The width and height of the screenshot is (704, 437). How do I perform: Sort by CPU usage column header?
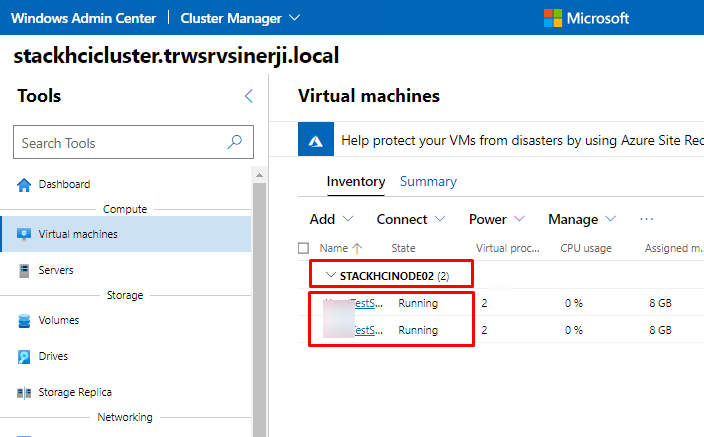586,248
